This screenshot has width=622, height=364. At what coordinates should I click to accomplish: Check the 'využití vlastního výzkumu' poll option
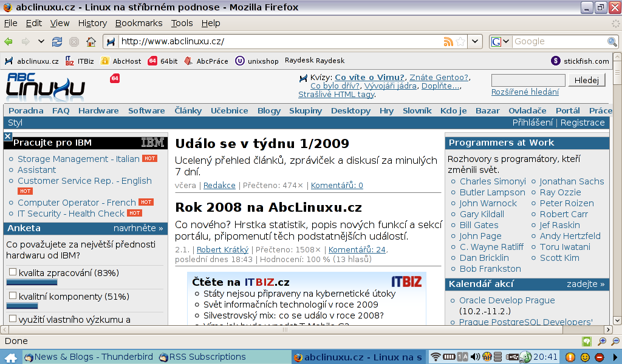tap(13, 318)
